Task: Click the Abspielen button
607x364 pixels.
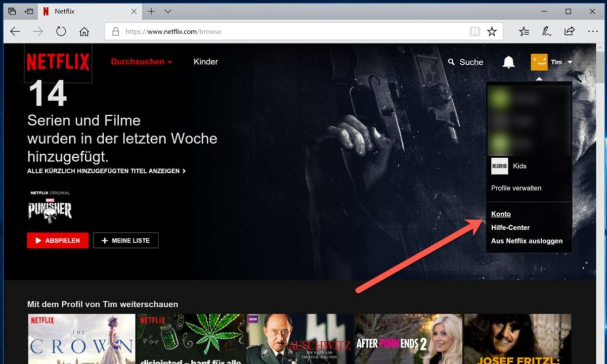Action: [x=58, y=241]
